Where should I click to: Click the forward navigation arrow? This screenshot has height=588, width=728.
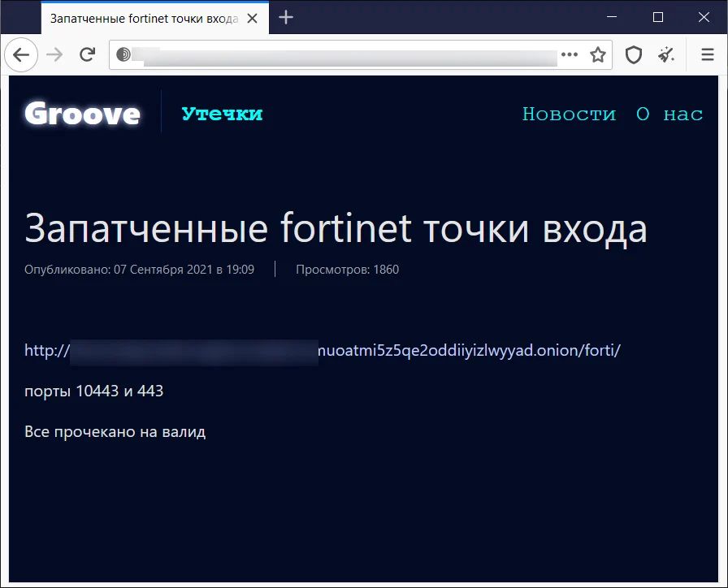pos(54,55)
